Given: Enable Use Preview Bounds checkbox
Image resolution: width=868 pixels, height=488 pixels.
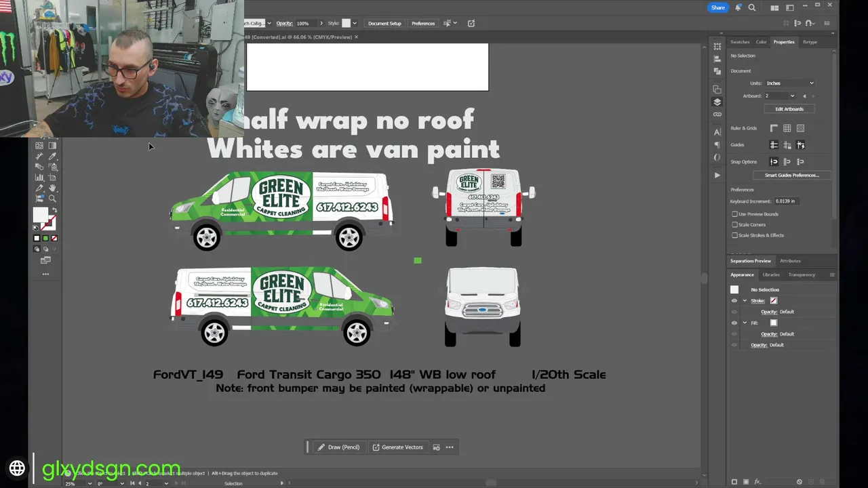Looking at the screenshot, I should [x=734, y=214].
